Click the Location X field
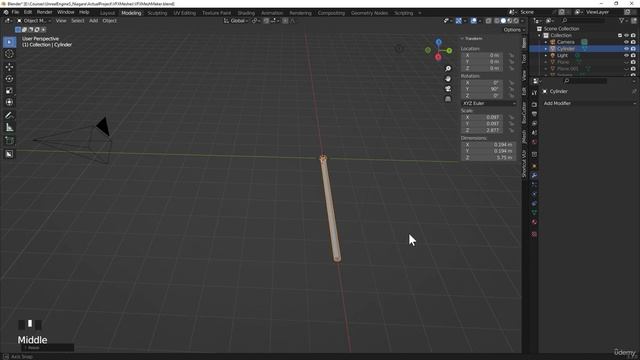 [x=482, y=55]
